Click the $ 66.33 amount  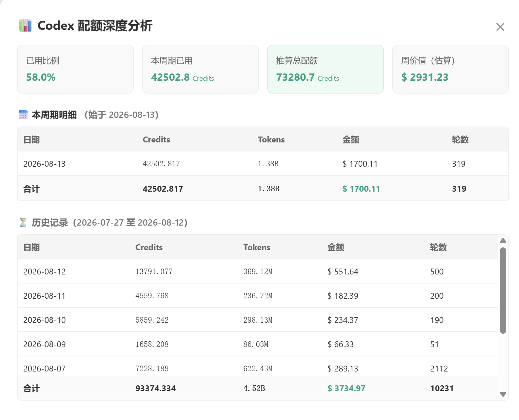(x=341, y=344)
